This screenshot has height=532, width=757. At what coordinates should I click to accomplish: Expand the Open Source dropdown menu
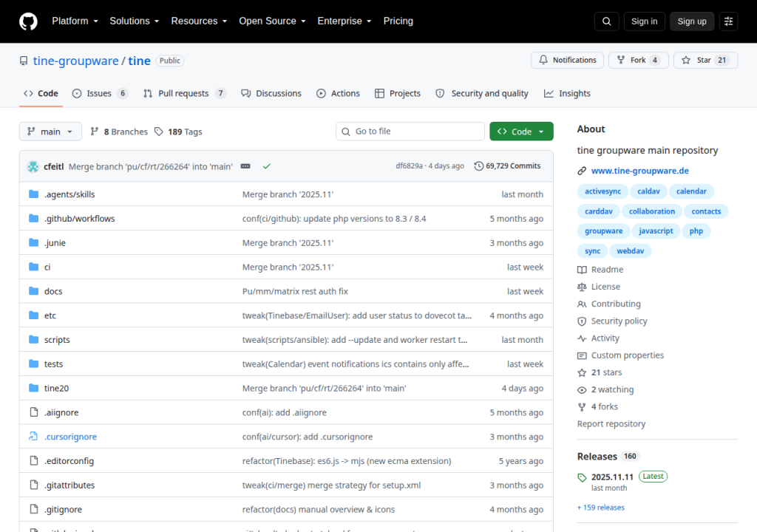point(272,21)
